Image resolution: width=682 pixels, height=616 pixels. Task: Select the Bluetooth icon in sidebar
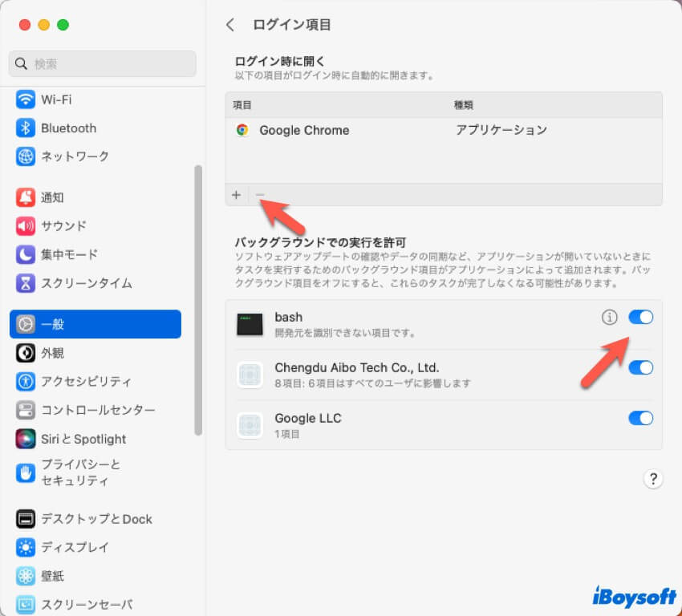pos(25,128)
